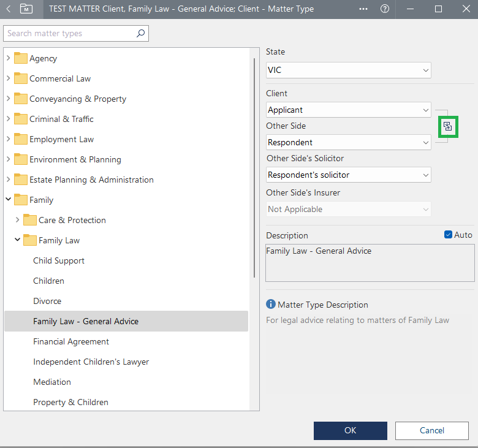Expand the Care & Protection folder
Viewport: 478px width, 448px height.
point(18,220)
